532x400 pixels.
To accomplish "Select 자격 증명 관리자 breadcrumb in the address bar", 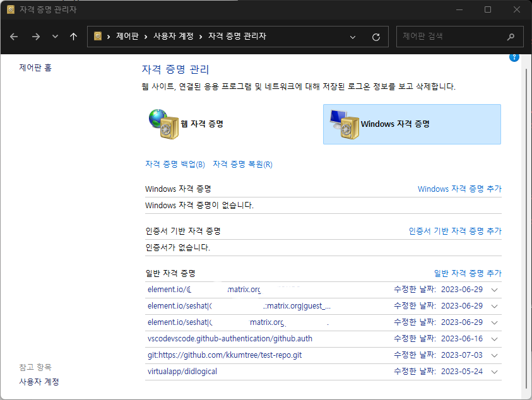I will point(237,36).
